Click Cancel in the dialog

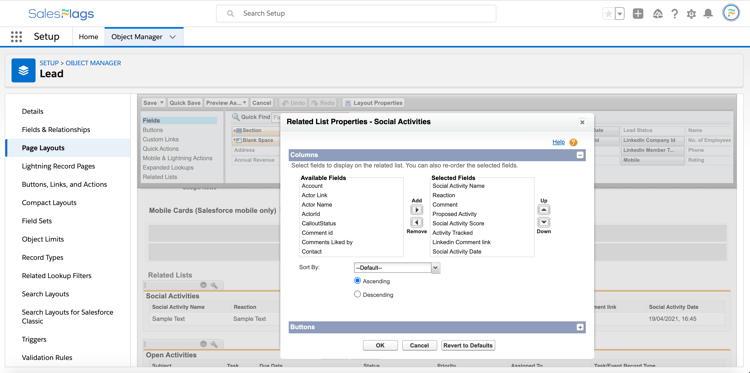[419, 345]
